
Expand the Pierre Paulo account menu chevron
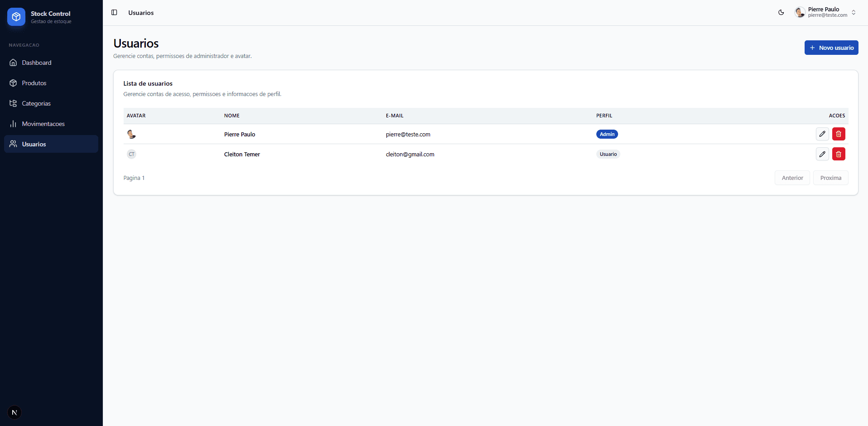[854, 13]
